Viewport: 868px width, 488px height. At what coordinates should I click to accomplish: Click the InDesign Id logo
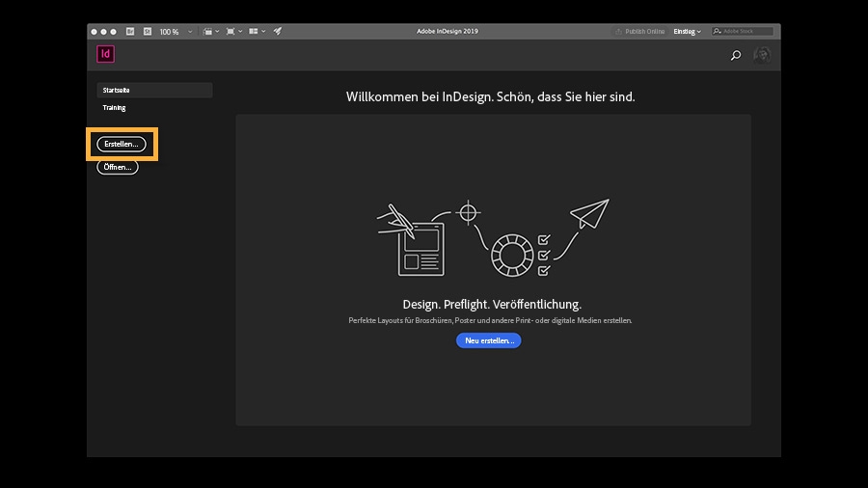[106, 54]
